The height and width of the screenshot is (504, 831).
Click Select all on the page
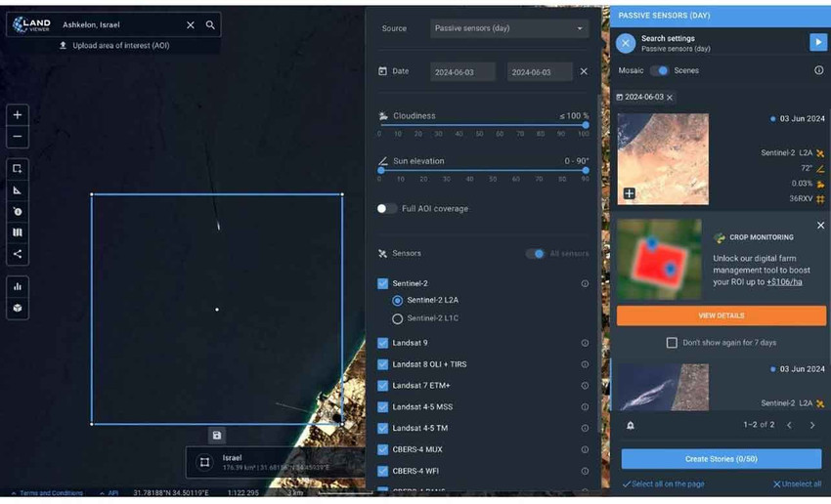(x=664, y=483)
